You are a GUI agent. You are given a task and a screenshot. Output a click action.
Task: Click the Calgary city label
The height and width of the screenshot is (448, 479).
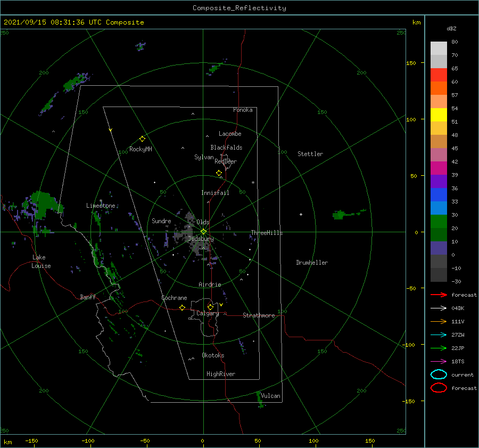[x=208, y=313]
